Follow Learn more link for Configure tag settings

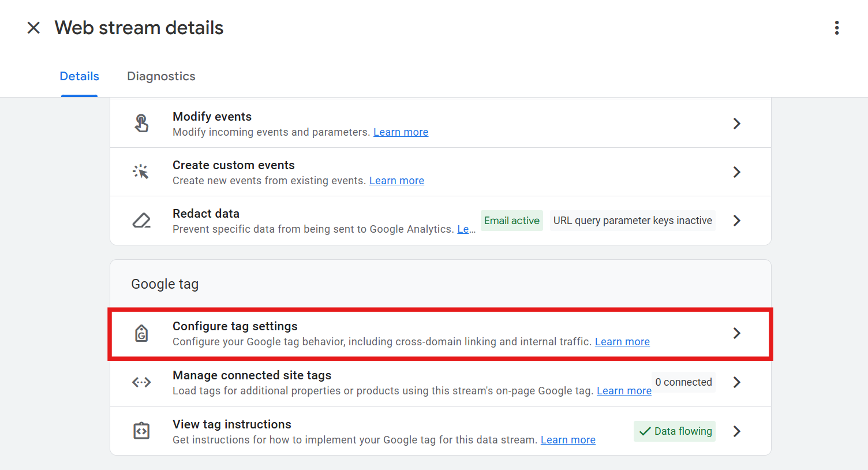pos(622,342)
